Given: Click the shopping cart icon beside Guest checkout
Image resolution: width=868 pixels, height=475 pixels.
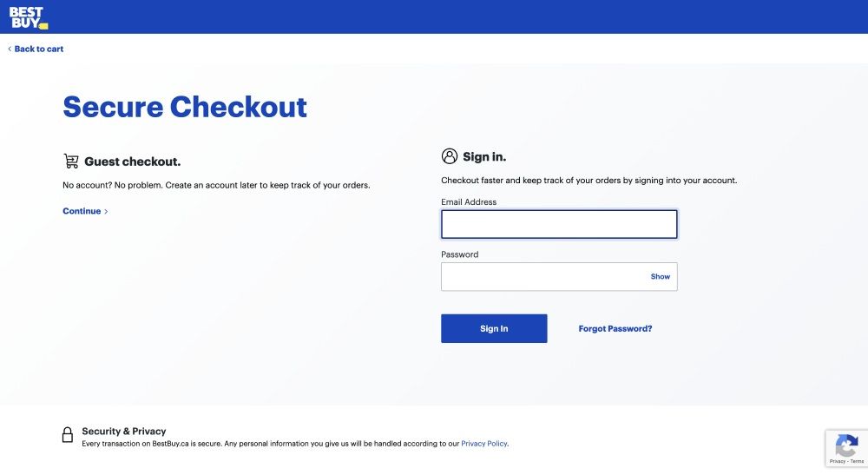Looking at the screenshot, I should (71, 162).
